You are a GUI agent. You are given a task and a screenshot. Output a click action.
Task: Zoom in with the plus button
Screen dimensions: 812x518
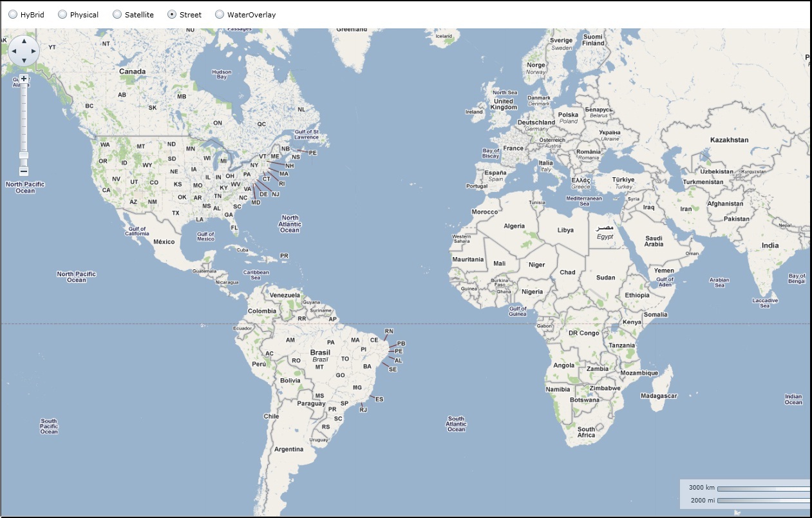tap(24, 79)
